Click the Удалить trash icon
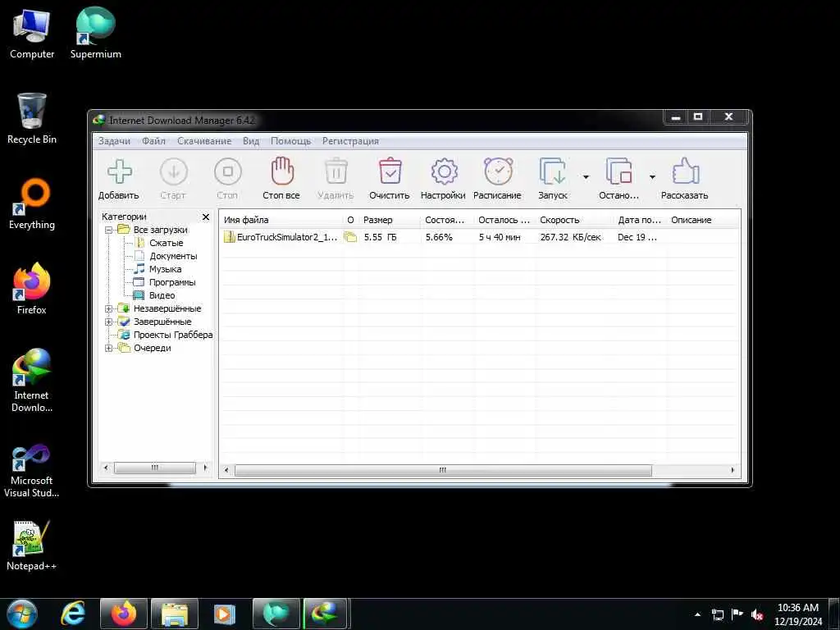Viewport: 840px width, 630px height. tap(336, 171)
